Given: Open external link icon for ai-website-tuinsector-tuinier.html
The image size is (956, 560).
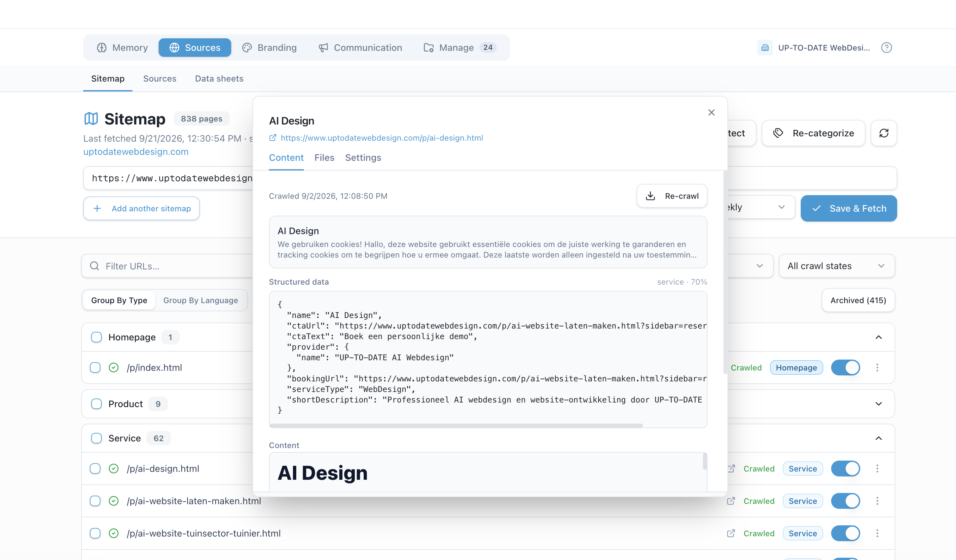Looking at the screenshot, I should 731,534.
